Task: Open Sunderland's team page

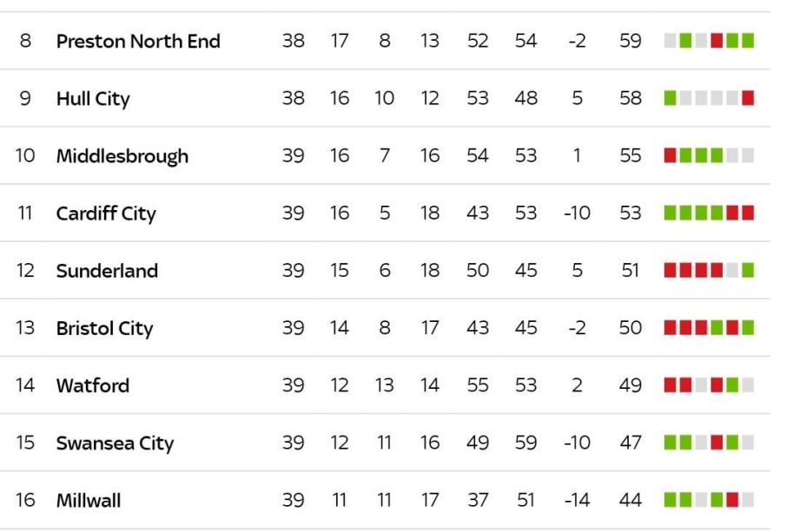Action: (x=107, y=271)
